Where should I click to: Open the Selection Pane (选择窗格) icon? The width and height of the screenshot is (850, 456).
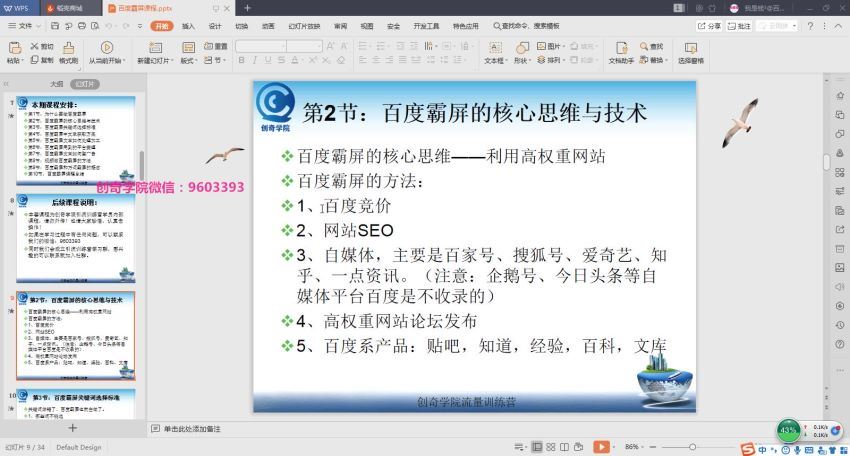691,48
